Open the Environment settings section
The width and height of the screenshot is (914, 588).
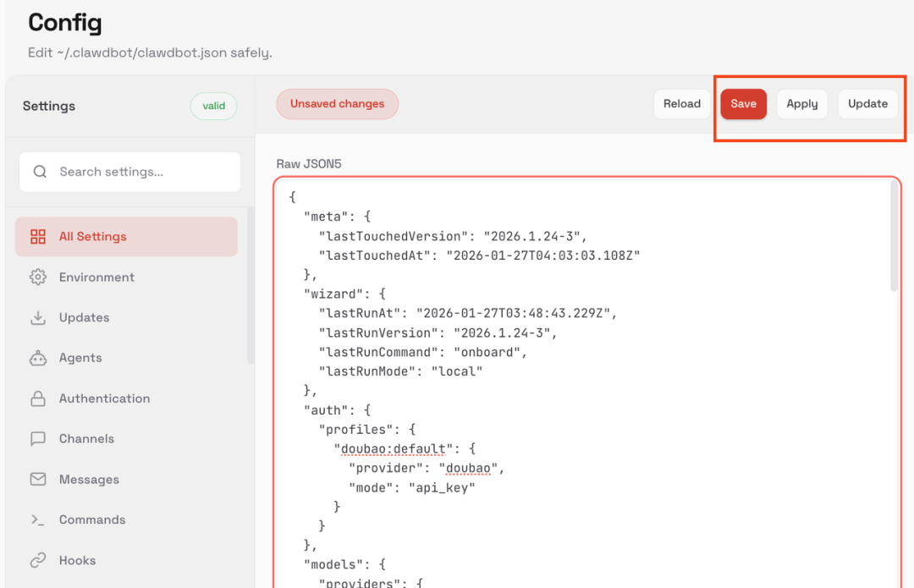pyautogui.click(x=96, y=278)
